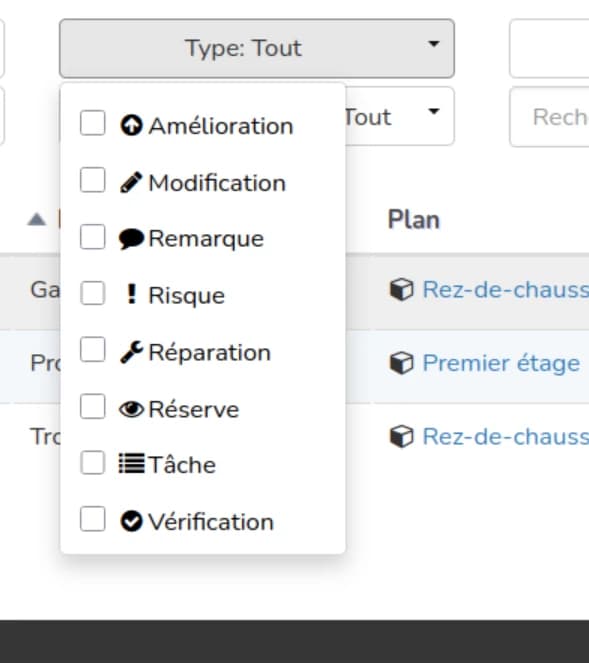Screen dimensions: 589x663
Task: Click the Tâche list icon
Action: pyautogui.click(x=131, y=463)
